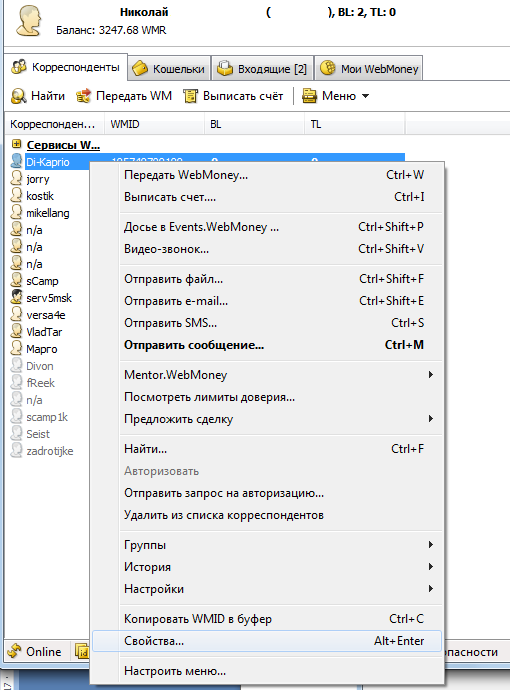Viewport: 510px width, 690px height.
Task: Open the История submenu arrow
Action: [431, 566]
